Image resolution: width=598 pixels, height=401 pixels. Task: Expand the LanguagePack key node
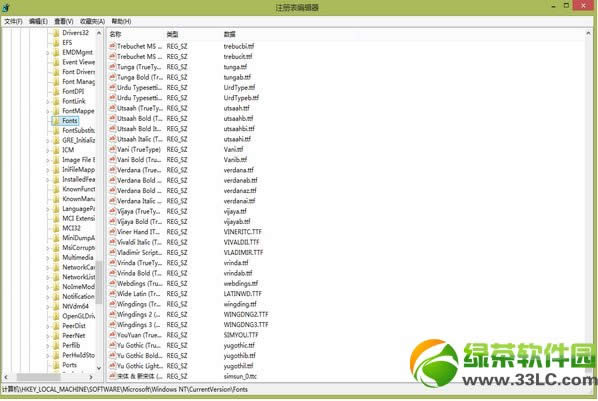click(48, 209)
